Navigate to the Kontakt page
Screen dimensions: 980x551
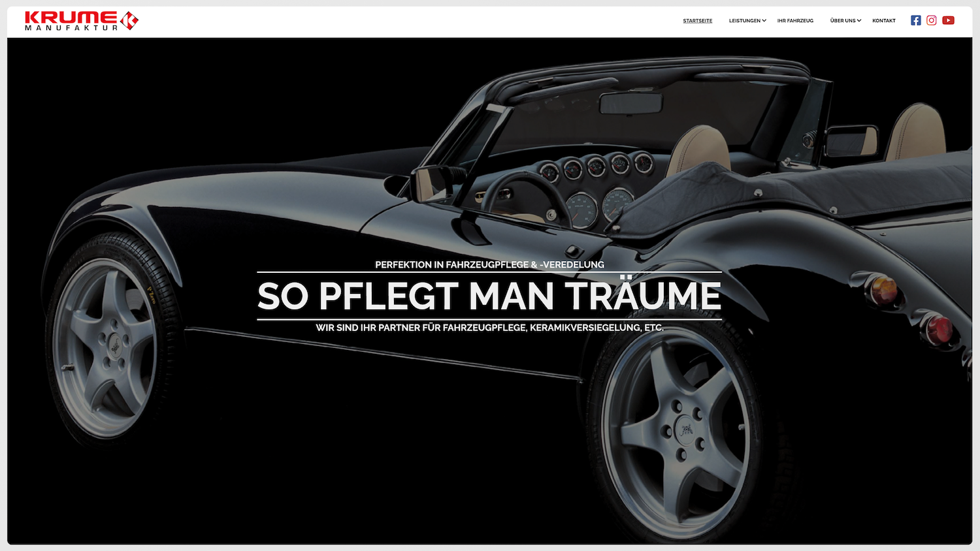[883, 21]
